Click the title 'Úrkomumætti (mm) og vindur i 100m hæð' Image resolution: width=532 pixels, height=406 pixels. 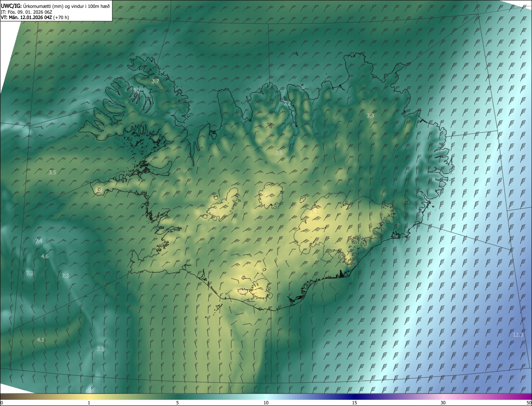(x=66, y=6)
